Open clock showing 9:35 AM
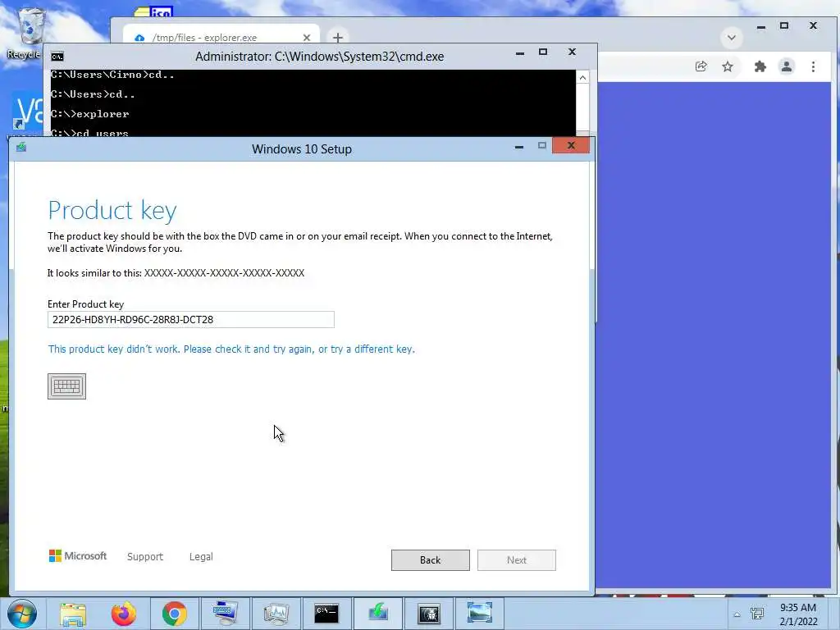This screenshot has height=630, width=840. 798,614
